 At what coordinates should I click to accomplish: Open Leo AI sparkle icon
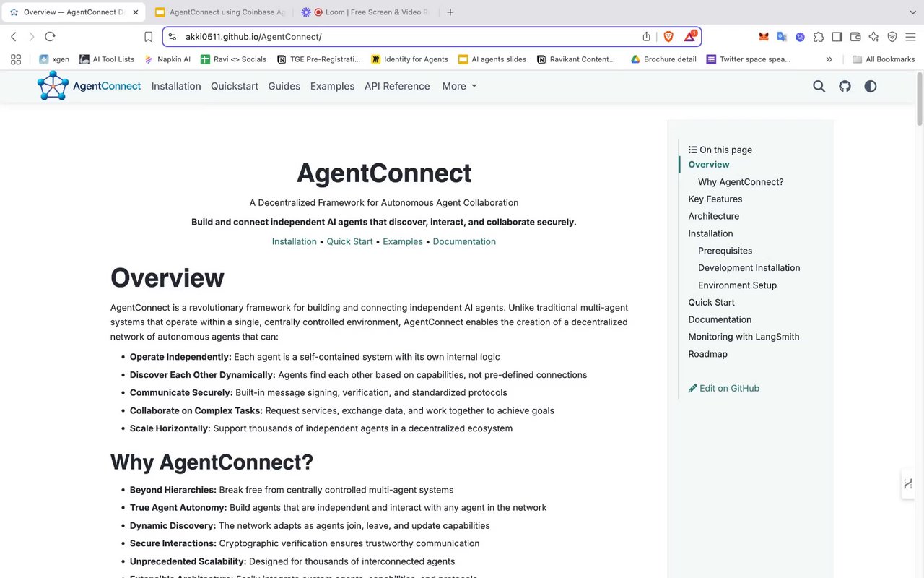(873, 37)
